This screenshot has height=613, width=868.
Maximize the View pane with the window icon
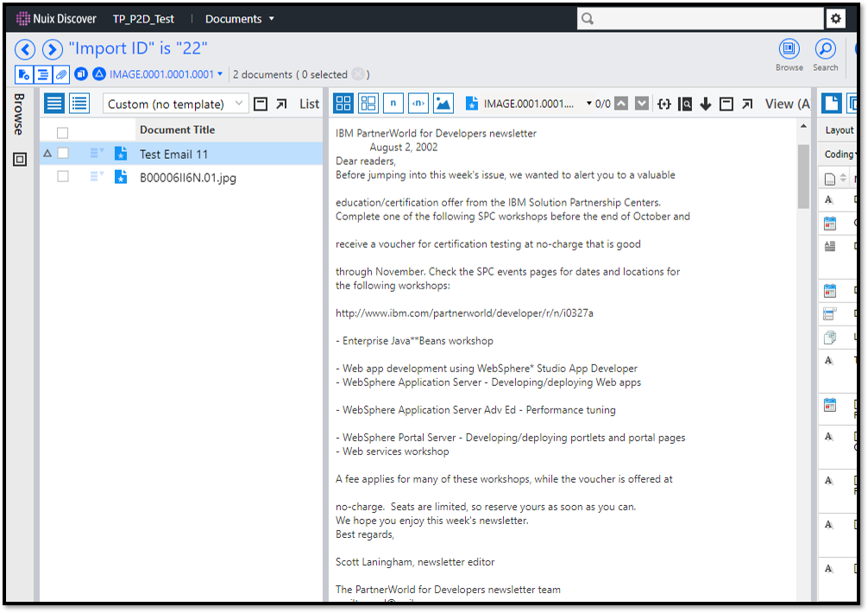pyautogui.click(x=726, y=104)
